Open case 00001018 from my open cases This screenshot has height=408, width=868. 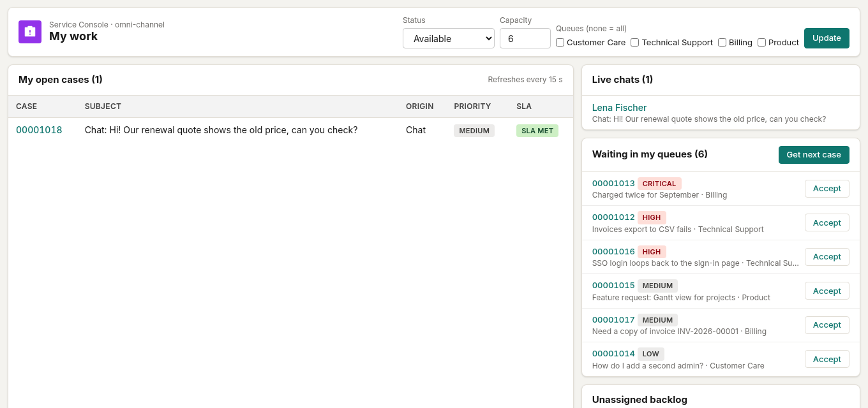(x=39, y=130)
